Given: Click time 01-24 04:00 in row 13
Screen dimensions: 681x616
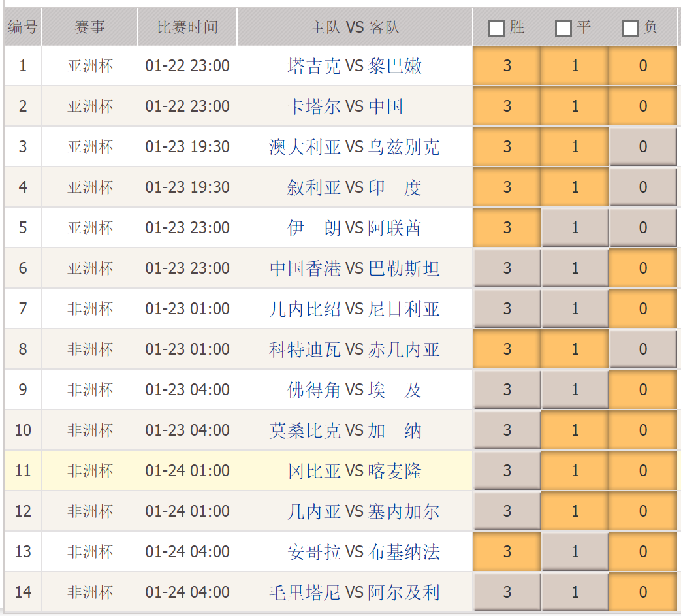Looking at the screenshot, I should pyautogui.click(x=187, y=551).
